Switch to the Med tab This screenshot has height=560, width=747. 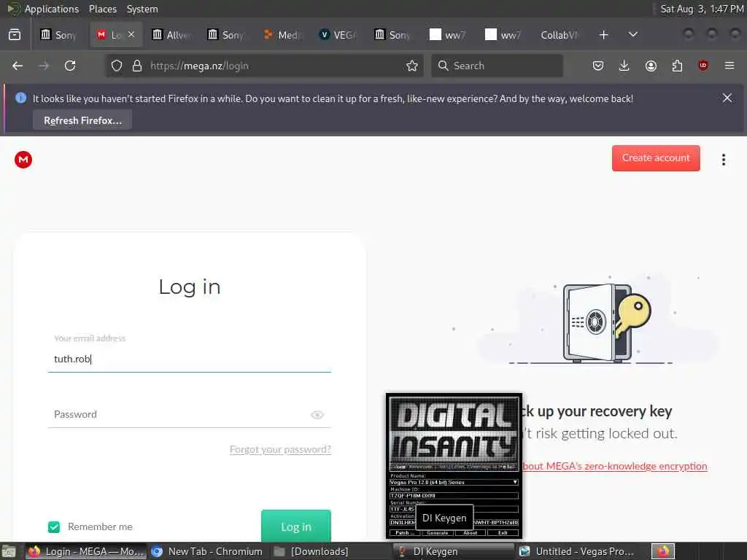pyautogui.click(x=283, y=35)
